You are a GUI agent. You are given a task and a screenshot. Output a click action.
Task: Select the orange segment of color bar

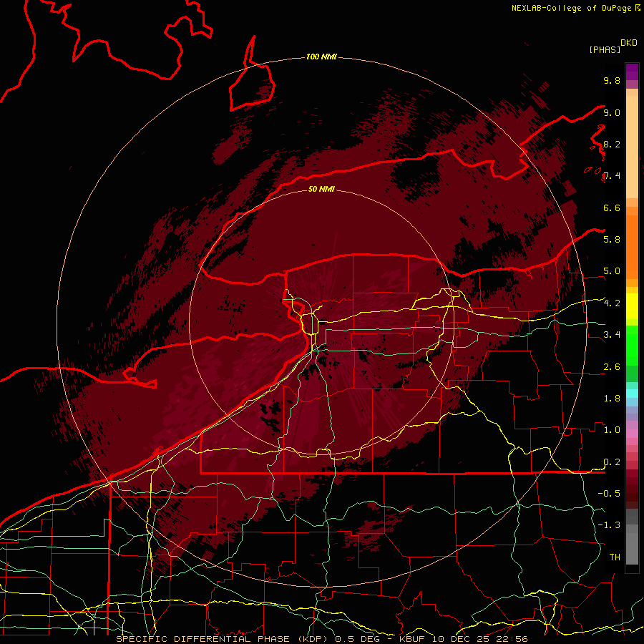[x=632, y=246]
